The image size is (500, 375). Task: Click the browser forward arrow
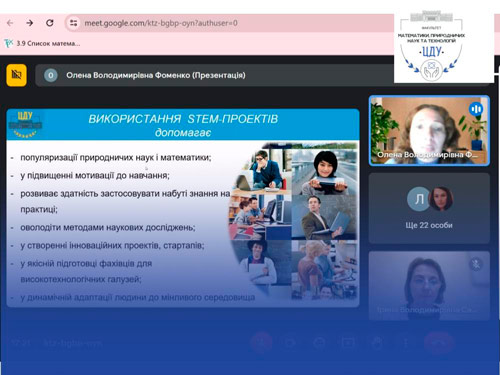click(30, 23)
